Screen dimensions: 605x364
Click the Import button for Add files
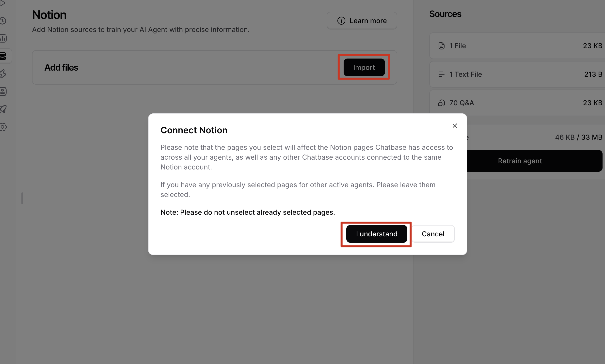click(x=364, y=67)
